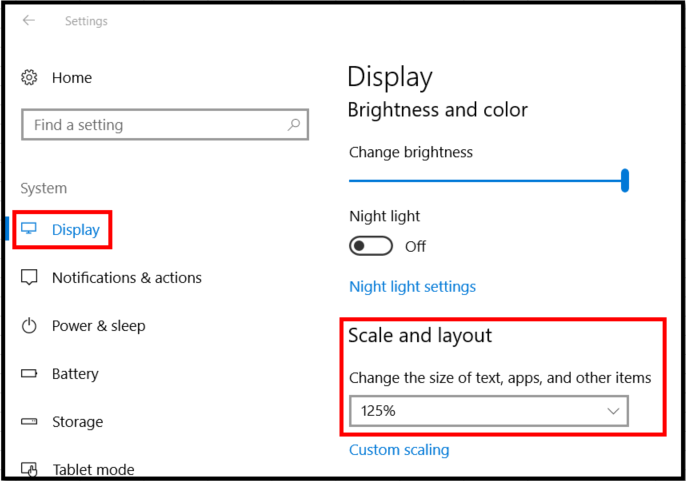
Task: Click the Battery icon in sidebar
Action: pyautogui.click(x=30, y=373)
